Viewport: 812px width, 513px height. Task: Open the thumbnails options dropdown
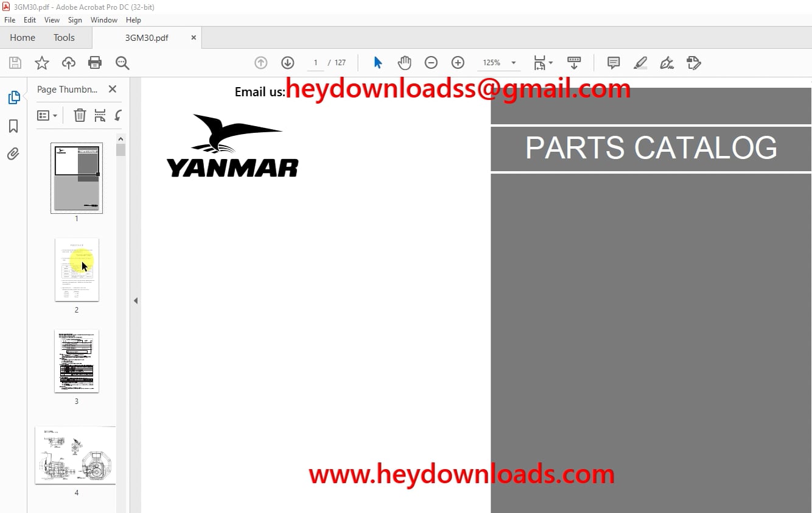(47, 115)
